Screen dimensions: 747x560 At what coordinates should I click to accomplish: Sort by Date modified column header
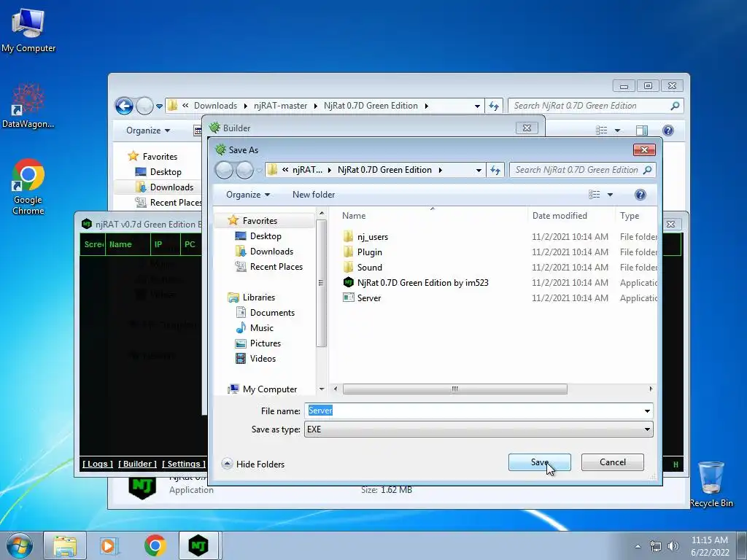(560, 216)
